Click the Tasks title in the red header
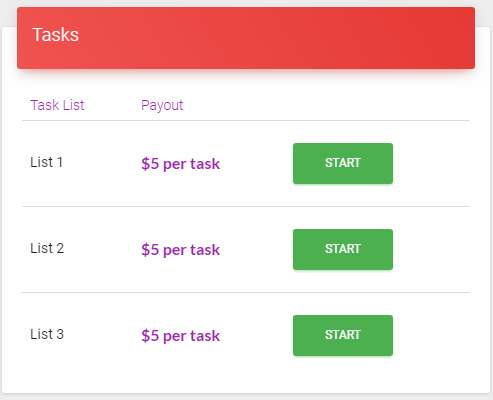493x400 pixels. click(x=55, y=35)
